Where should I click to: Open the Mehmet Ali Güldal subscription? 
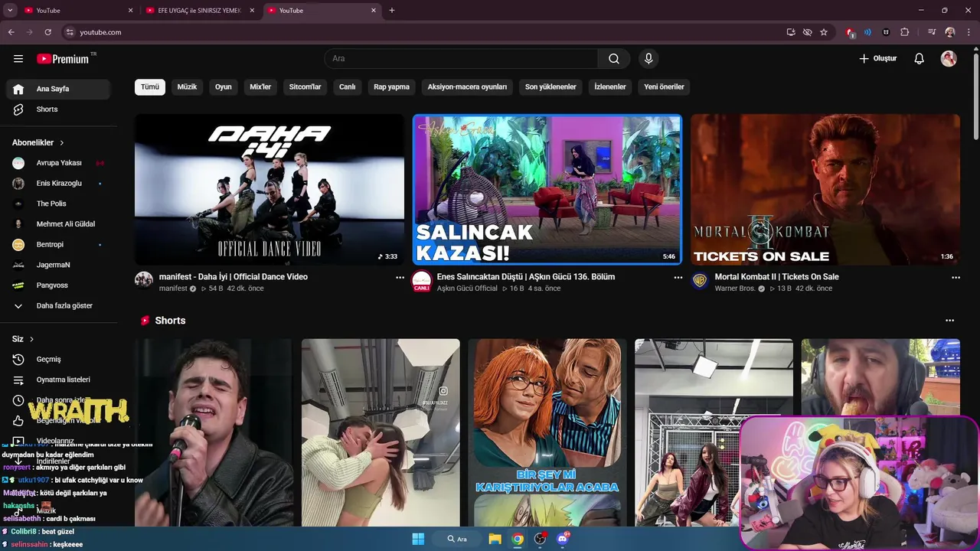point(59,224)
